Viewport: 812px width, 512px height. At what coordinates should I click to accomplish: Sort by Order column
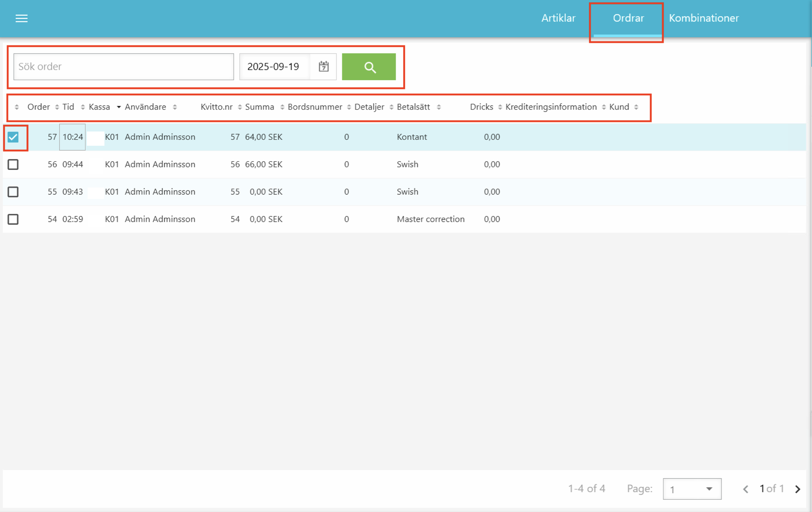pos(38,107)
